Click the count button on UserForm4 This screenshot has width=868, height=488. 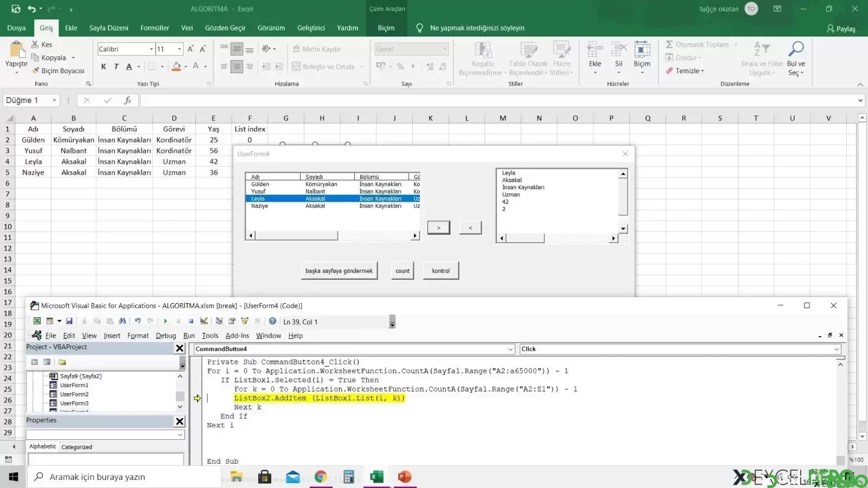click(403, 271)
